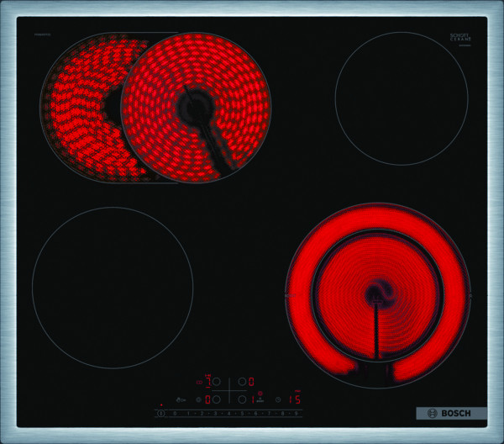Viewport: 504px width, 444px height.
Task: Select the rear-left zone selector circle
Action: click(216, 382)
